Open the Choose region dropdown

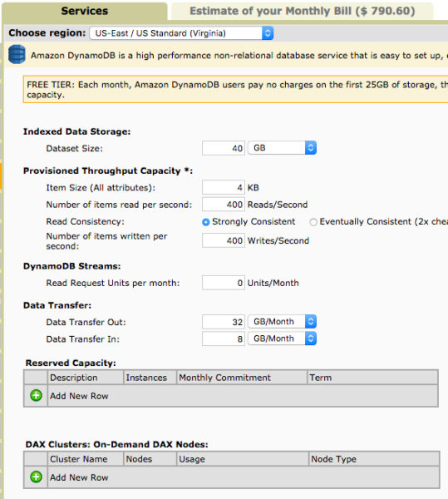[181, 33]
